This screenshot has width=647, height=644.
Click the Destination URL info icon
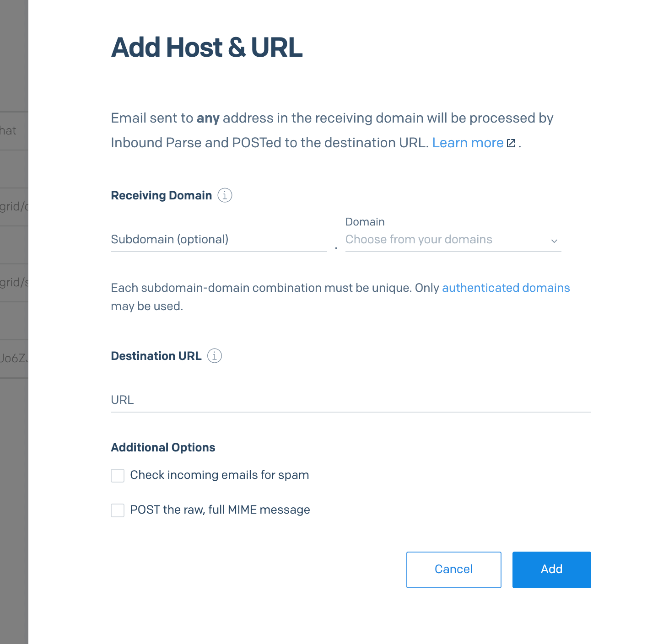(215, 355)
